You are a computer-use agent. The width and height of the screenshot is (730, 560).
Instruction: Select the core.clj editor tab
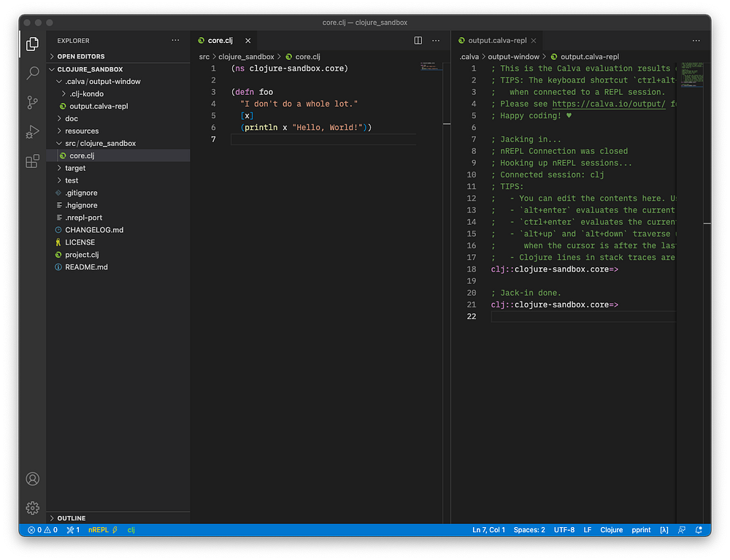pos(220,40)
